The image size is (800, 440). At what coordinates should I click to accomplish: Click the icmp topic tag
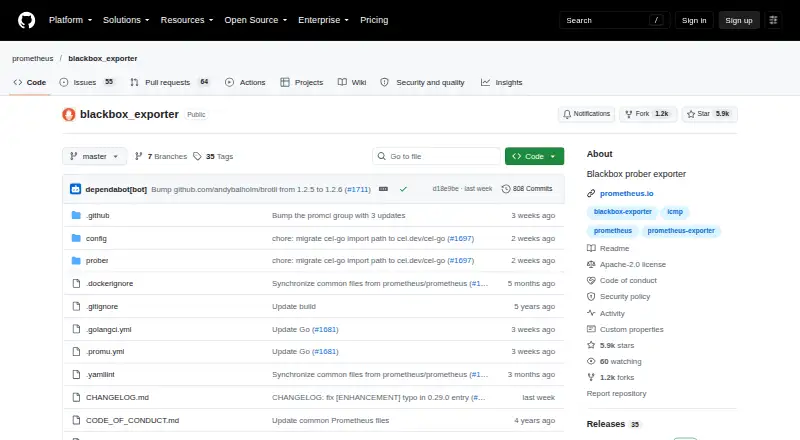click(x=675, y=212)
